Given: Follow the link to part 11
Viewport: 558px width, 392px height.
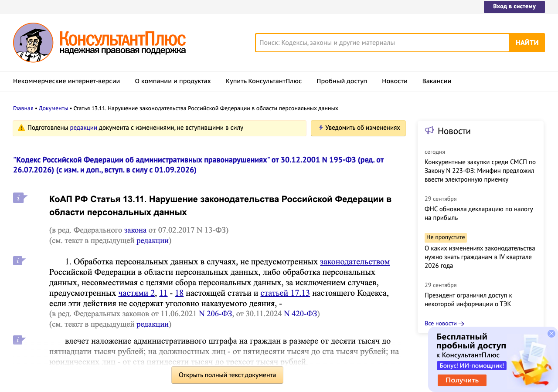Looking at the screenshot, I should pos(163,293).
